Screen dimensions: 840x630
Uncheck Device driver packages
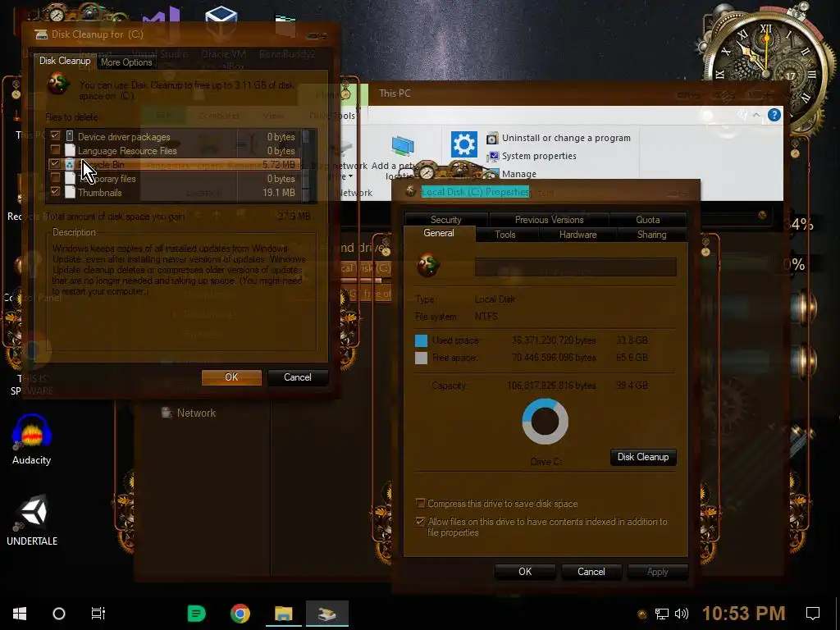[x=55, y=136]
